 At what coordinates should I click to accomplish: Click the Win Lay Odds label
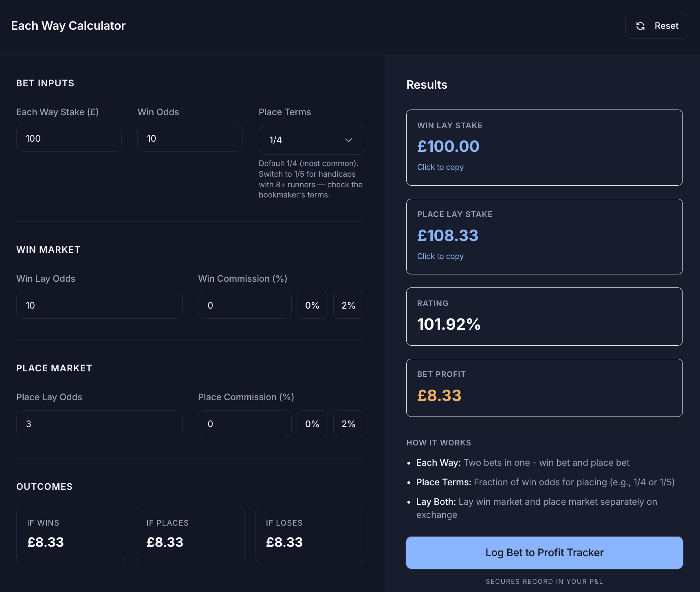[x=46, y=278]
